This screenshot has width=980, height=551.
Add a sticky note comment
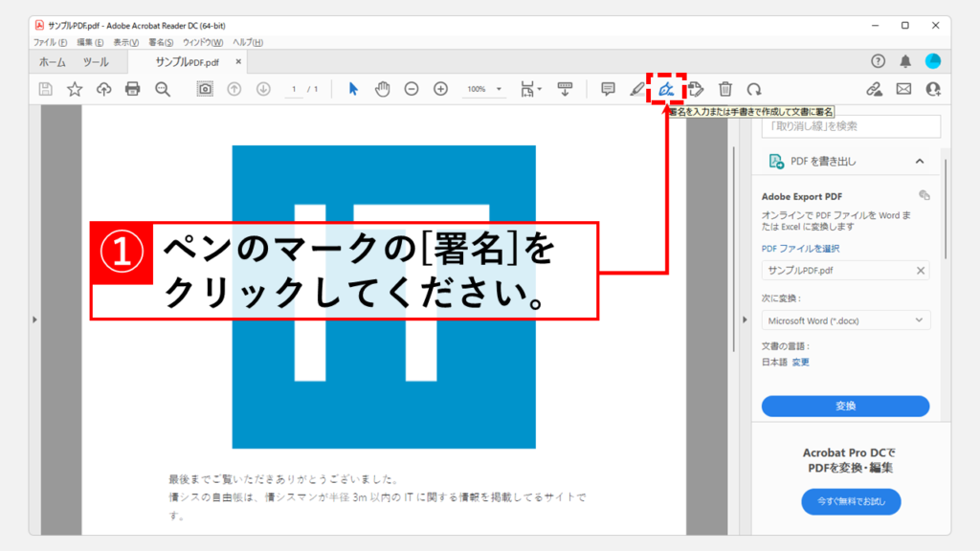click(x=608, y=89)
